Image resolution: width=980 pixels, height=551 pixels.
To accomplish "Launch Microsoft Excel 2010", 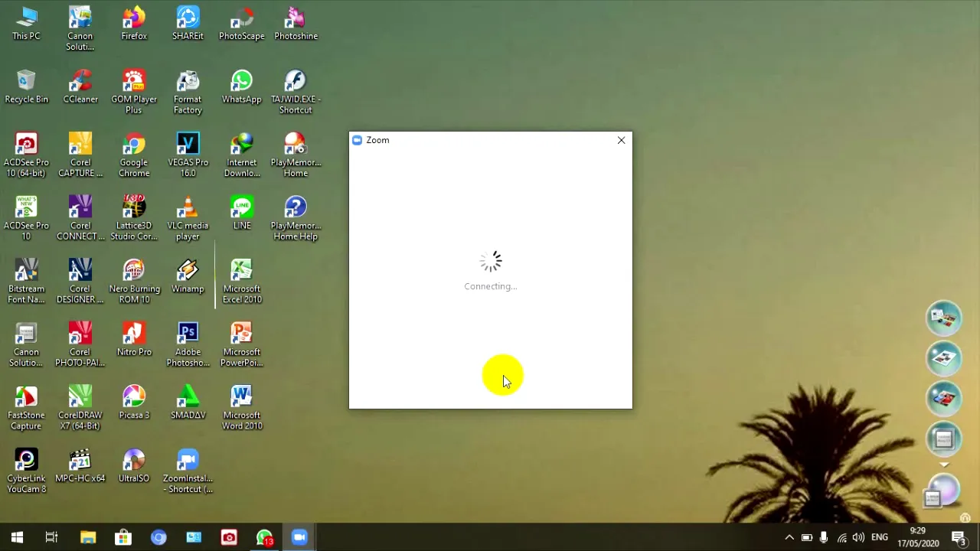I will point(242,282).
